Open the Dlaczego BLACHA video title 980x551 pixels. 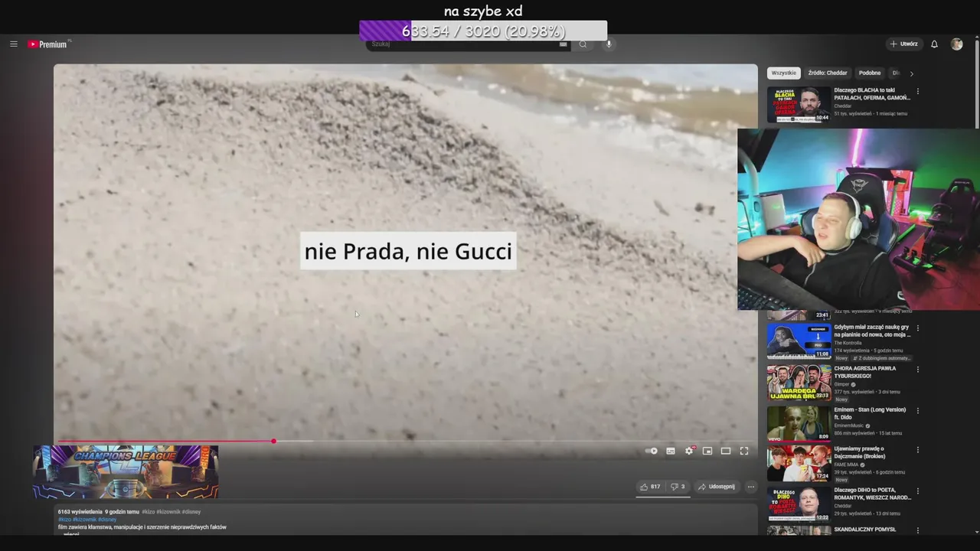[x=872, y=94]
